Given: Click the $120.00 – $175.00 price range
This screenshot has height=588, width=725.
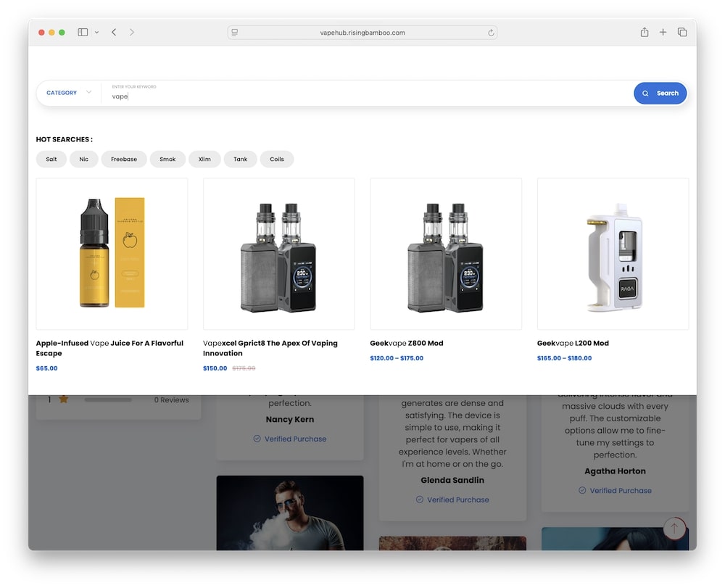Looking at the screenshot, I should tap(397, 358).
